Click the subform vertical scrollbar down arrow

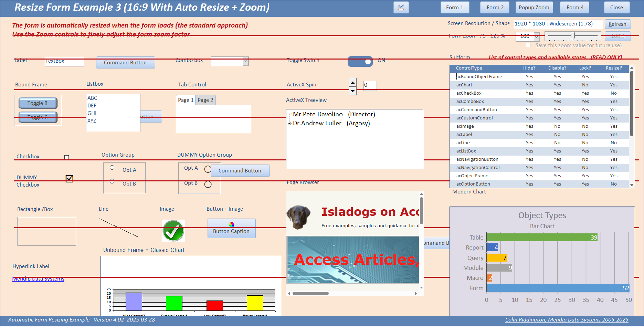[x=632, y=185]
